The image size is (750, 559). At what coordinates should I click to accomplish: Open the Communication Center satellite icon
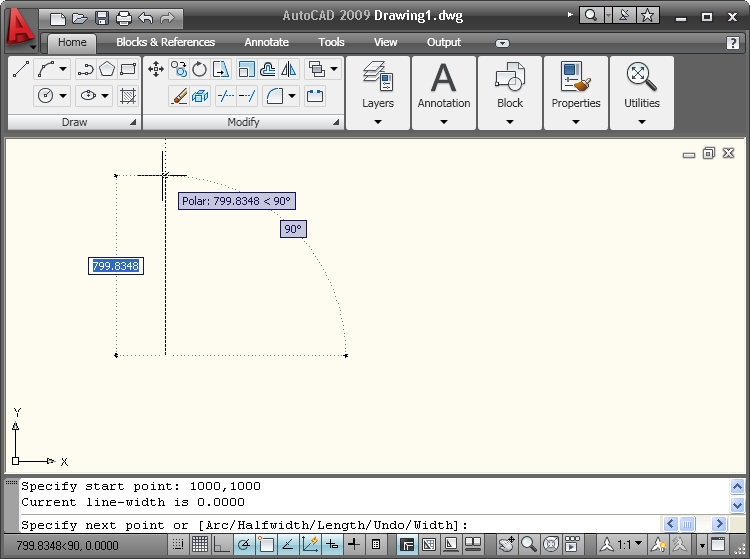point(624,15)
